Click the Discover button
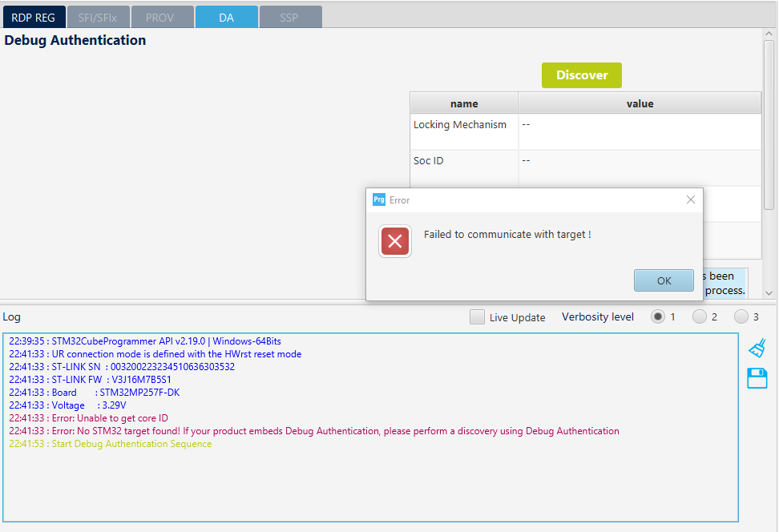The image size is (779, 532). pyautogui.click(x=581, y=75)
